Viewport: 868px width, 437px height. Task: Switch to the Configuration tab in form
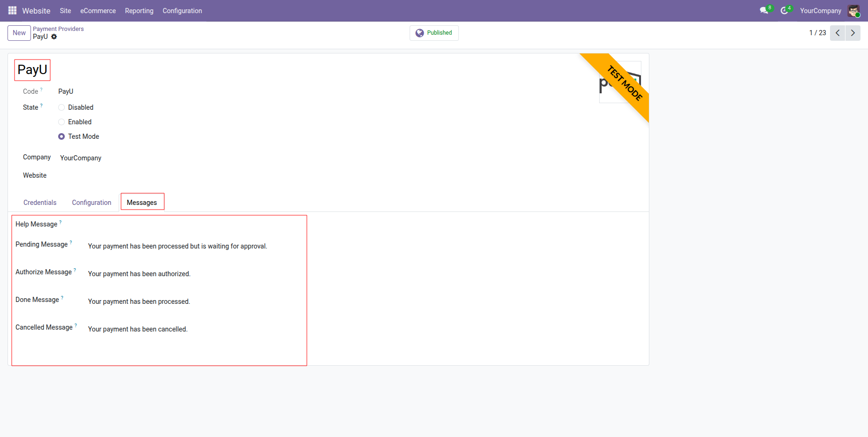[x=91, y=203]
